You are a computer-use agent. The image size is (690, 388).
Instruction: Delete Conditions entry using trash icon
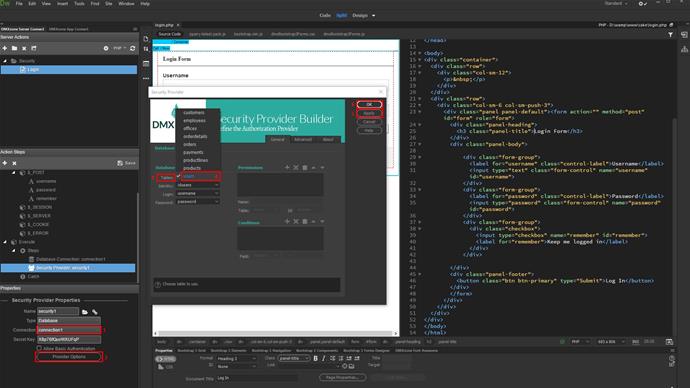[305, 222]
